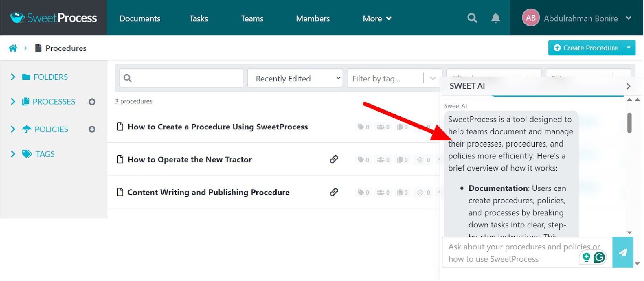The width and height of the screenshot is (644, 281).
Task: Click the Tags label icon
Action: (x=27, y=154)
